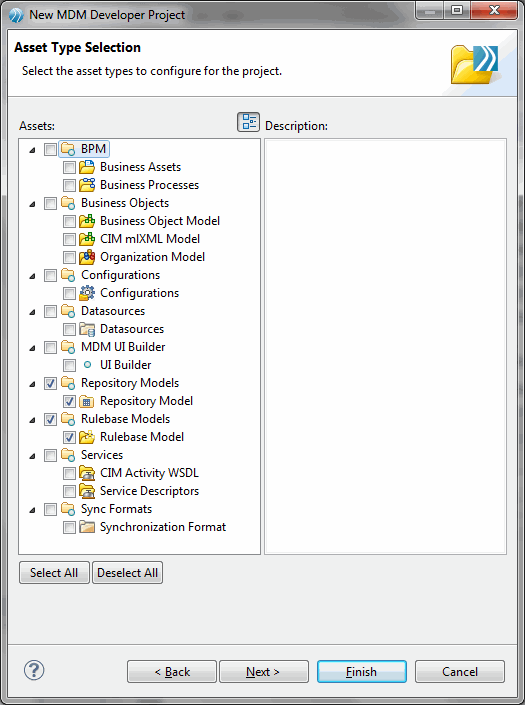Collapse the BPM tree node
The width and height of the screenshot is (525, 705).
point(32,150)
